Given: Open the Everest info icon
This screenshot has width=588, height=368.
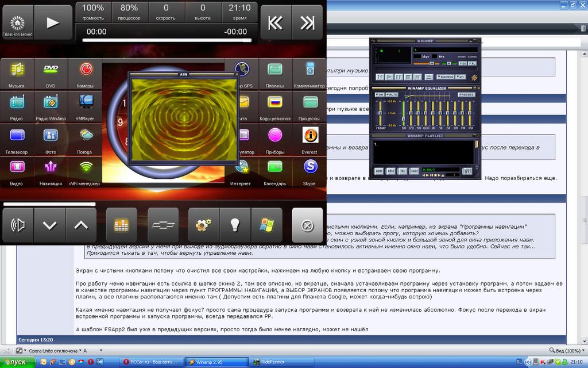Looking at the screenshot, I should click(x=310, y=140).
